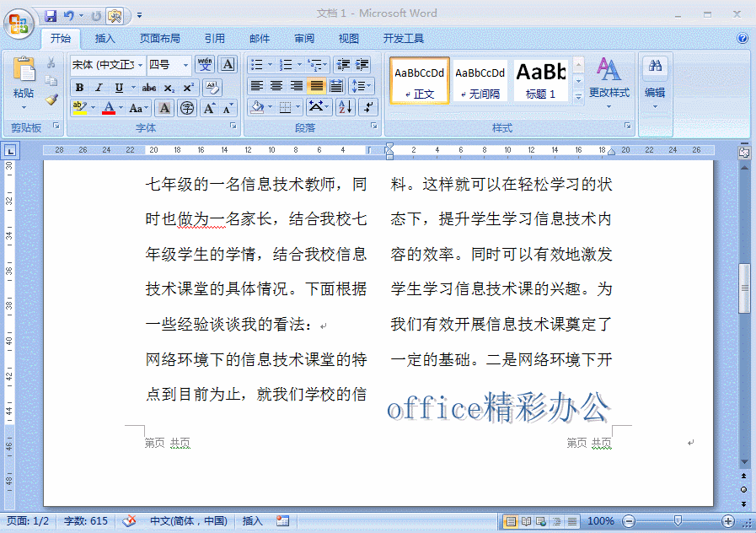
Task: Cut selected text with scissors icon
Action: click(x=51, y=62)
